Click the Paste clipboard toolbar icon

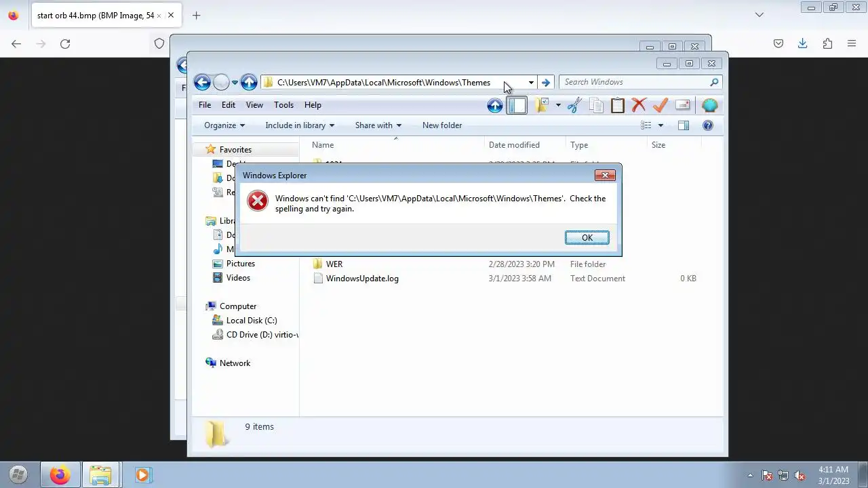(617, 105)
